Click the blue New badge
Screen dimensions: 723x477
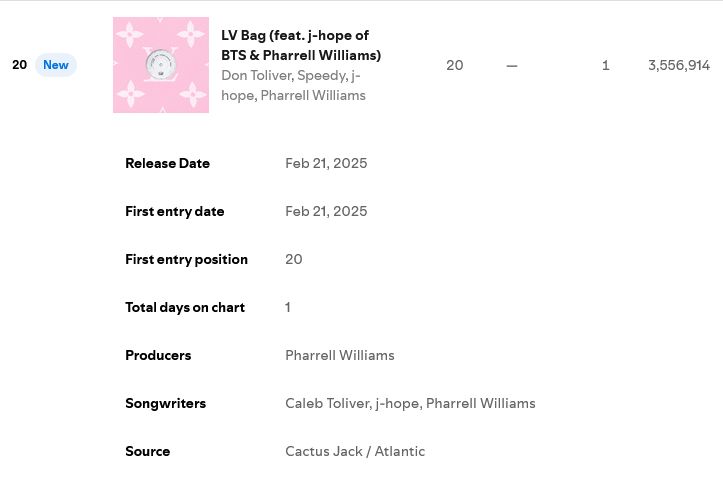tap(56, 65)
